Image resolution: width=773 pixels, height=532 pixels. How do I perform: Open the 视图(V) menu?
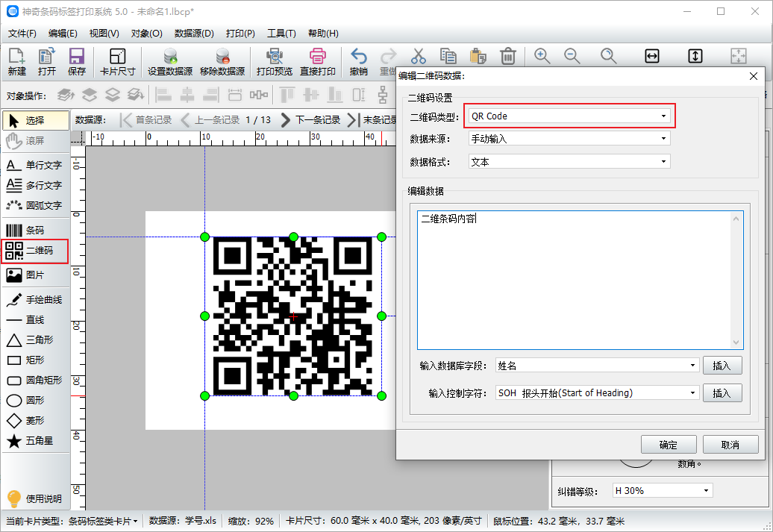click(104, 33)
